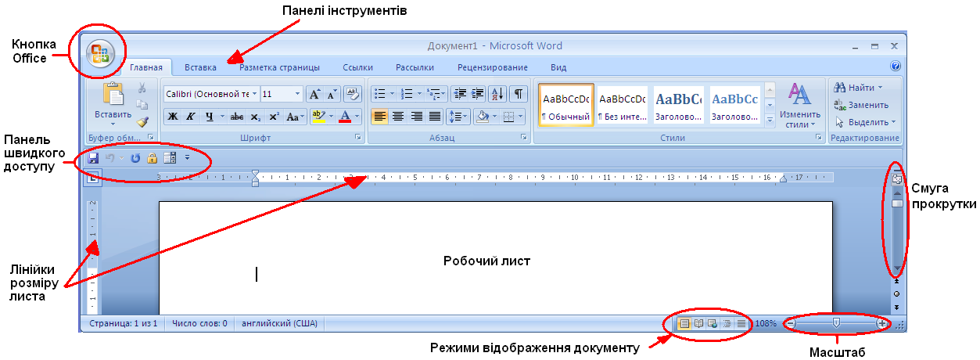Click the Найти button
Viewport: 980px width, 360px height.
point(857,88)
